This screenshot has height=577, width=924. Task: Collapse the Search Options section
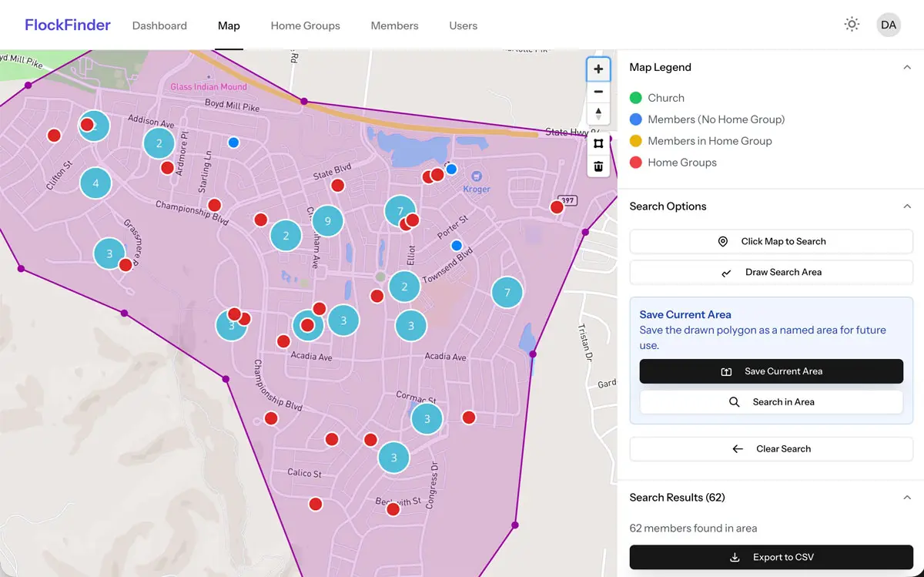pos(906,206)
